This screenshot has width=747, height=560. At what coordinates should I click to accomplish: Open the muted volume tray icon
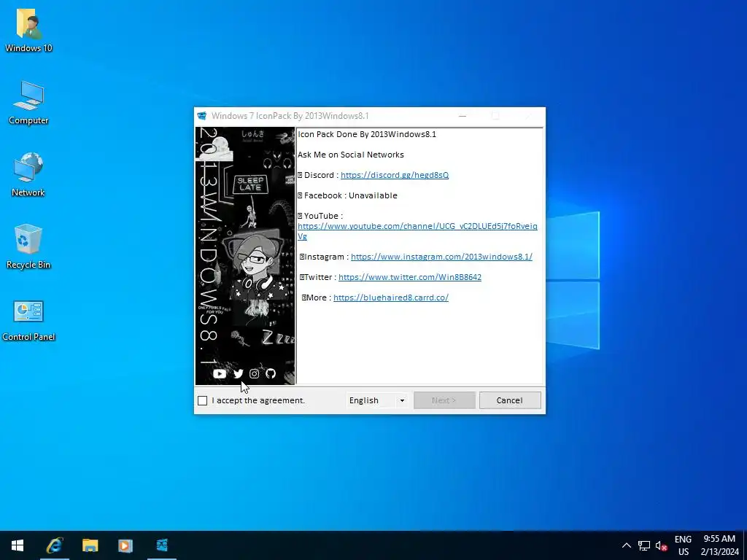coord(661,545)
